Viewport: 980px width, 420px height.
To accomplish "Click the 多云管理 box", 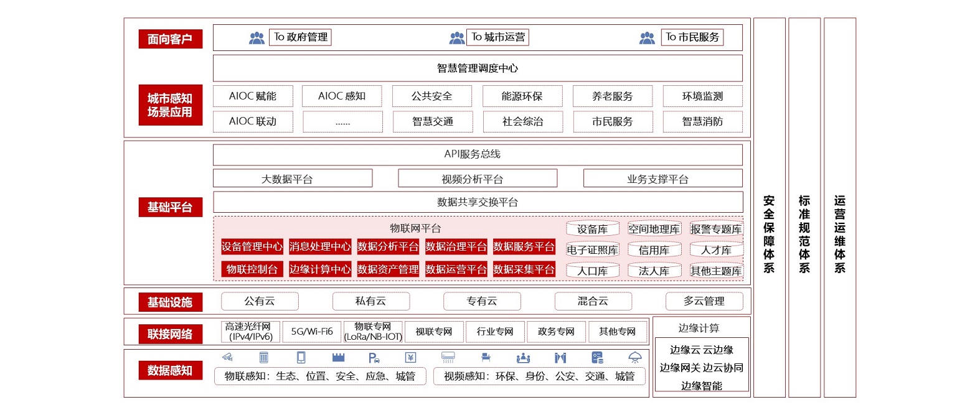I will pos(704,301).
